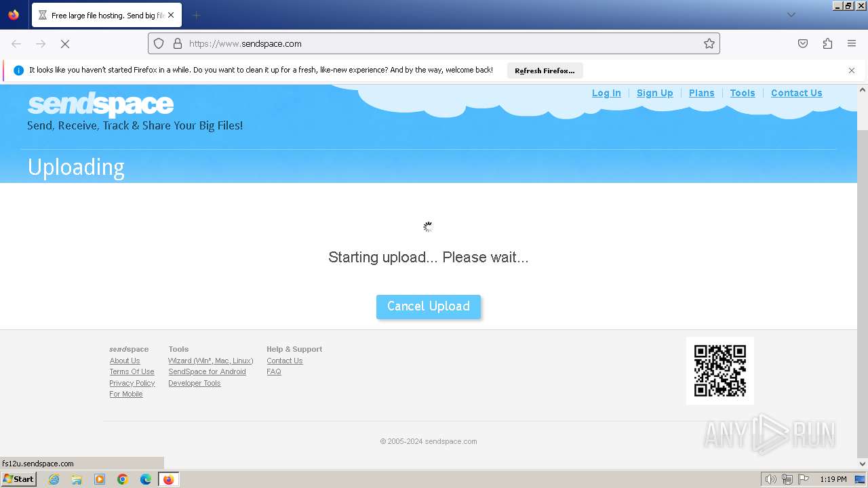The width and height of the screenshot is (868, 488).
Task: Click the sendspace logo
Action: click(x=100, y=104)
